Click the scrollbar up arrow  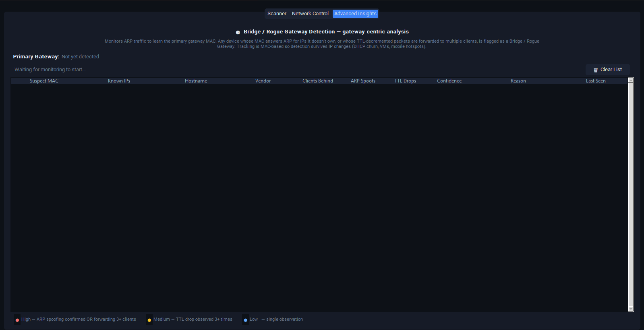coord(631,80)
